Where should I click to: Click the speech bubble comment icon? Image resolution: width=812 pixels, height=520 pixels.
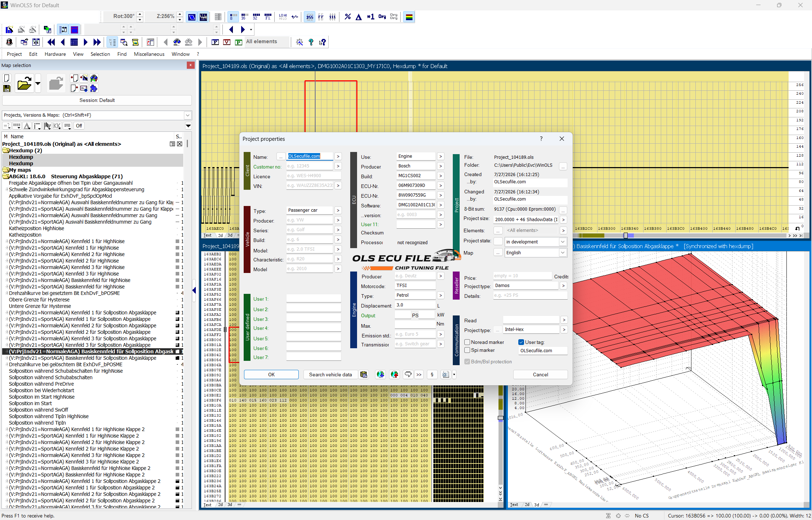(x=408, y=375)
